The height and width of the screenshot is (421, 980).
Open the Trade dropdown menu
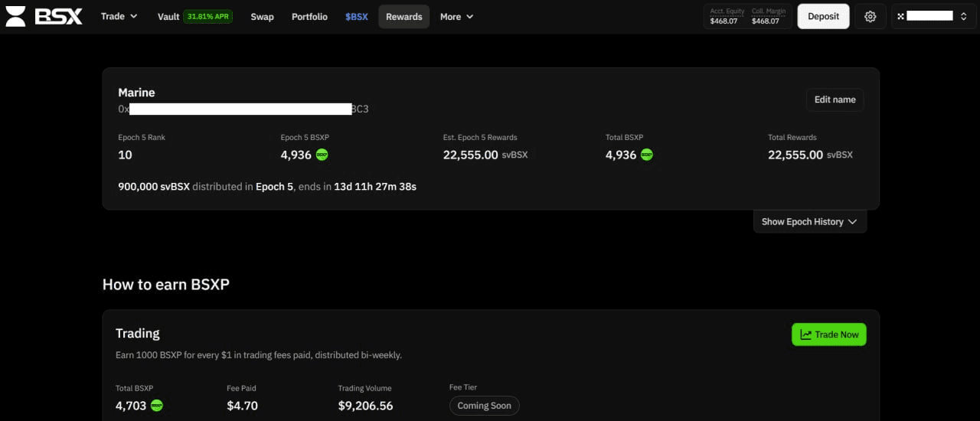(x=119, y=16)
